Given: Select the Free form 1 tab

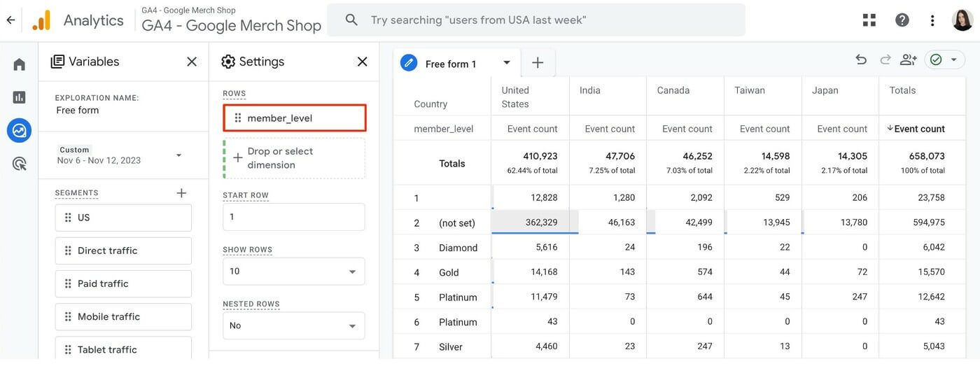Looking at the screenshot, I should pyautogui.click(x=451, y=64).
